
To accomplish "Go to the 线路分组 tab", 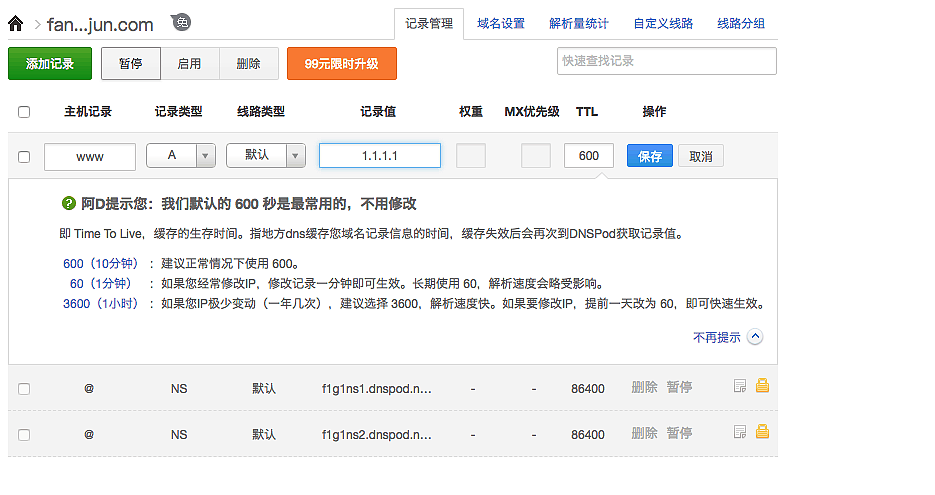I will pyautogui.click(x=741, y=23).
